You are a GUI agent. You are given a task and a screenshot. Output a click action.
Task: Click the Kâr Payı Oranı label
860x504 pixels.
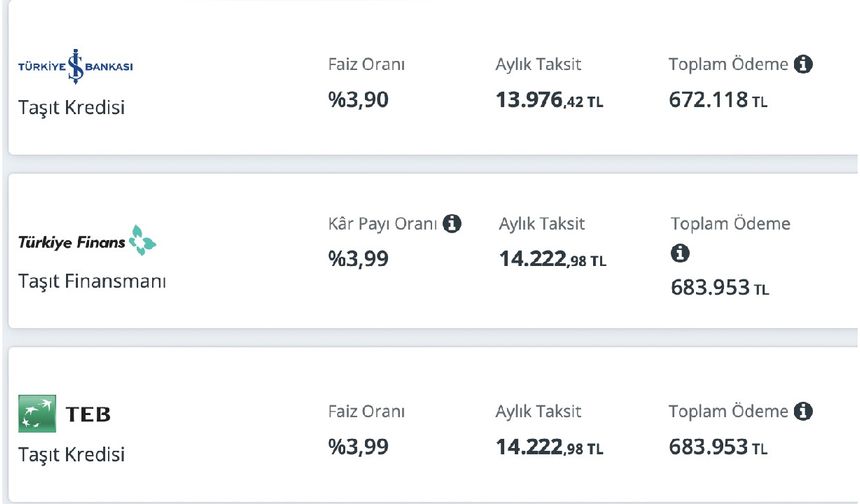[x=383, y=224]
